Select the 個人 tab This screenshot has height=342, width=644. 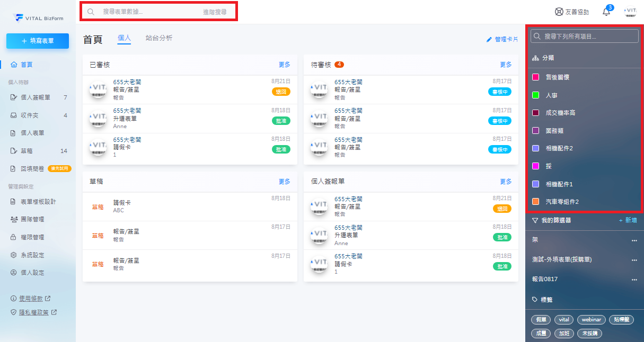pos(124,39)
